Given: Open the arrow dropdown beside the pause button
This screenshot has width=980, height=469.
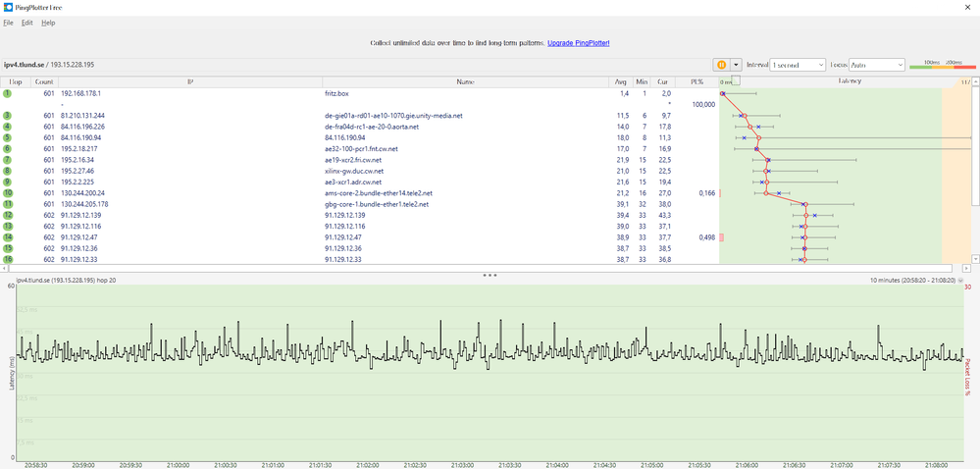Looking at the screenshot, I should (737, 65).
